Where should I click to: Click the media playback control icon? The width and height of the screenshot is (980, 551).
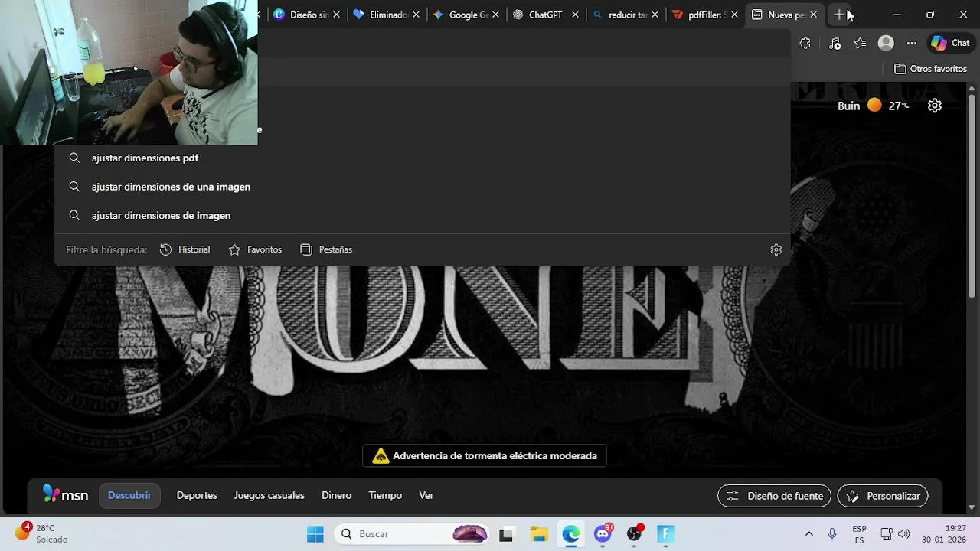(x=835, y=44)
